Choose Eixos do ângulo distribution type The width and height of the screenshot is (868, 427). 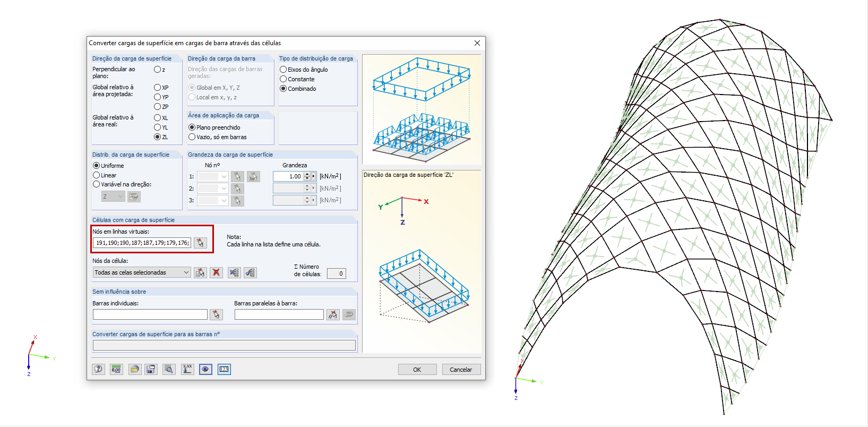[283, 70]
